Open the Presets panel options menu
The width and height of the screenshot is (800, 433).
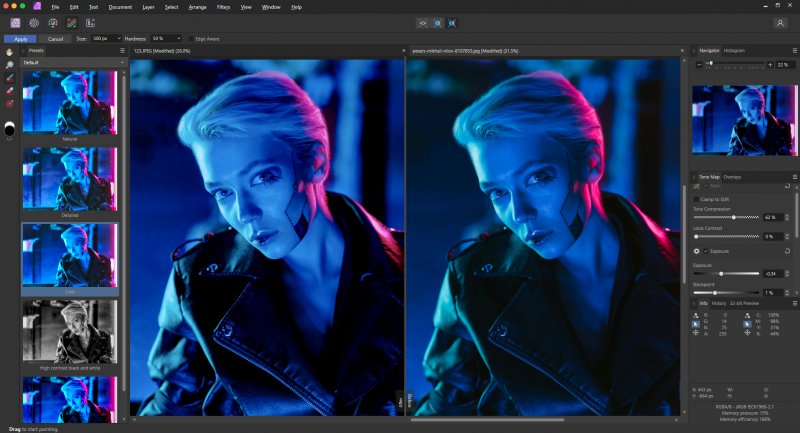click(122, 50)
